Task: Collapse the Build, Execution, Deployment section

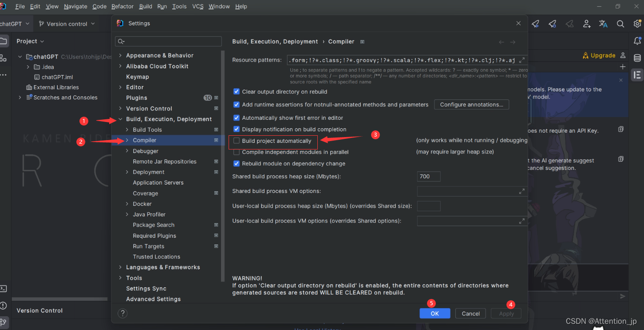Action: coord(120,119)
